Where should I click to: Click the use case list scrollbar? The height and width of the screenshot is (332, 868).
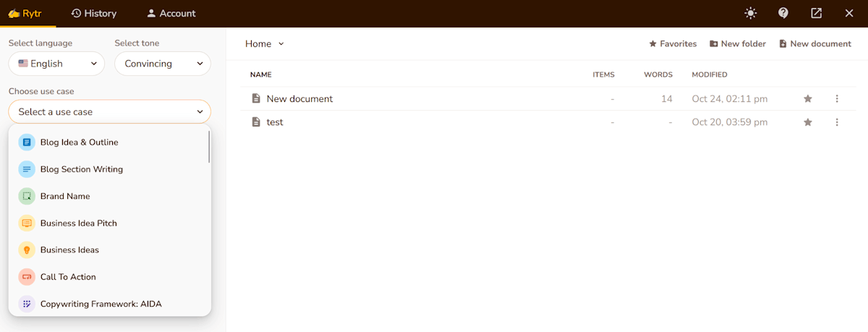tap(209, 145)
